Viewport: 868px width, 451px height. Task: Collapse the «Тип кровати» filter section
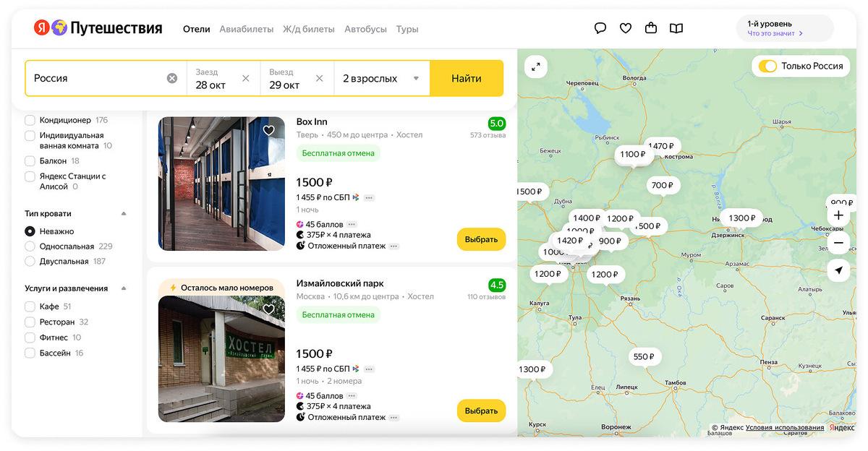coord(123,213)
